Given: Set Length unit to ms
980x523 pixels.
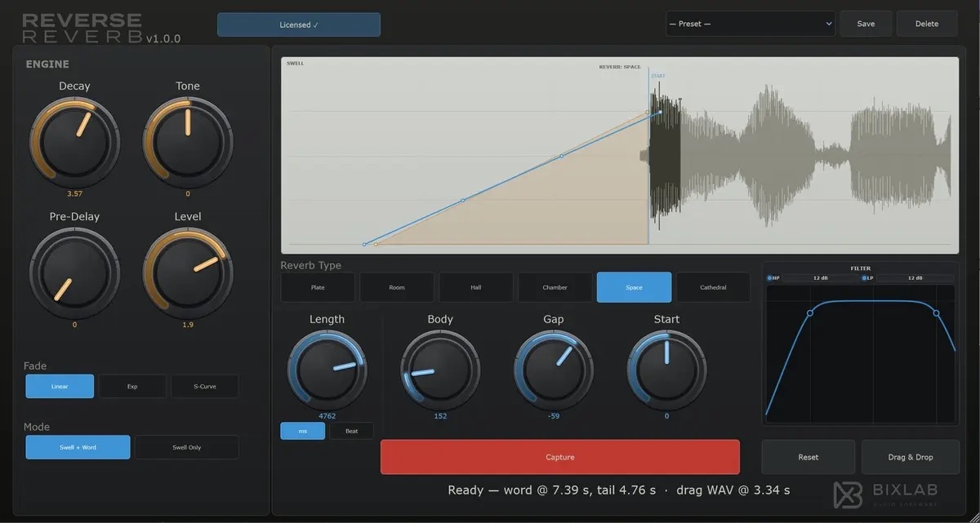Looking at the screenshot, I should click(303, 431).
